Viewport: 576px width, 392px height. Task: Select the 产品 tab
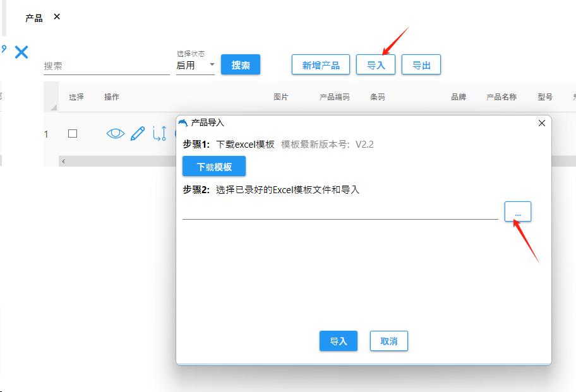click(x=34, y=18)
